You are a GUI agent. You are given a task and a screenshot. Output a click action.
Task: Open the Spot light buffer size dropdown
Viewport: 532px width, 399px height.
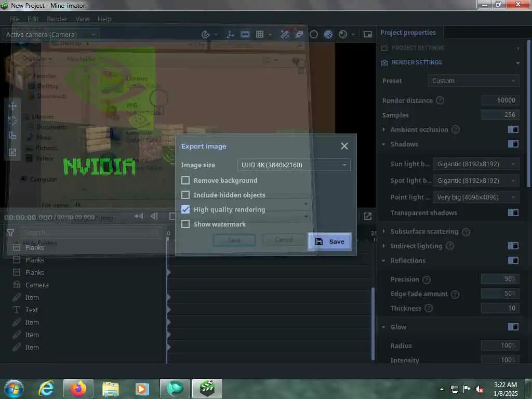476,180
